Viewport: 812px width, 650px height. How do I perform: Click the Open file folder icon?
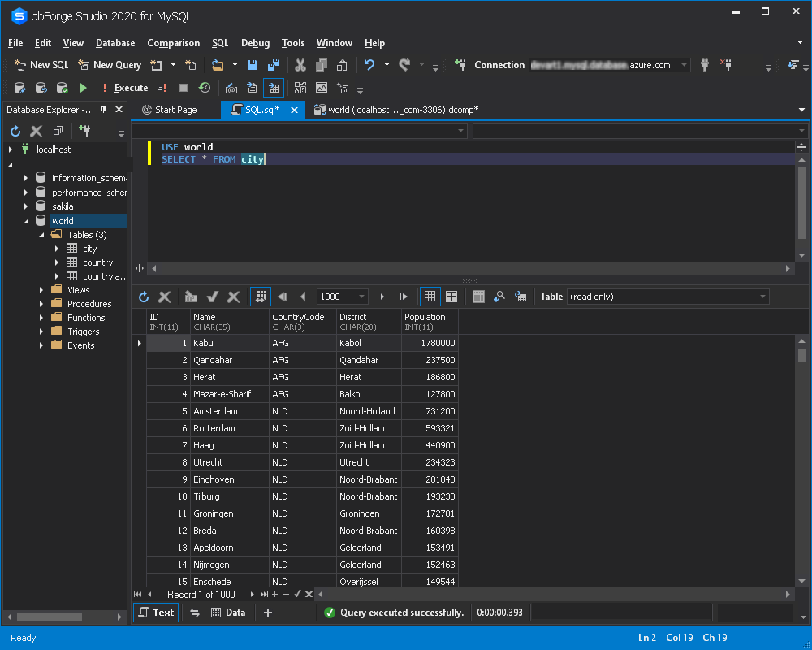point(218,65)
